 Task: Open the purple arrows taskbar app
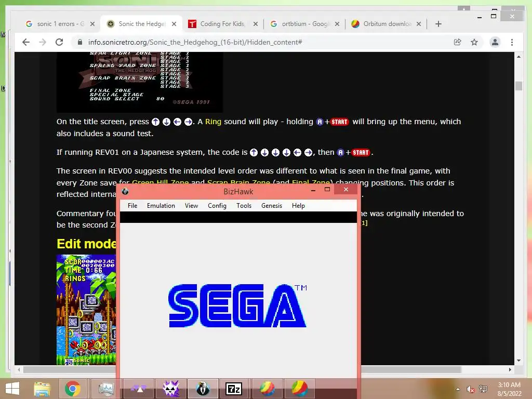point(139,389)
